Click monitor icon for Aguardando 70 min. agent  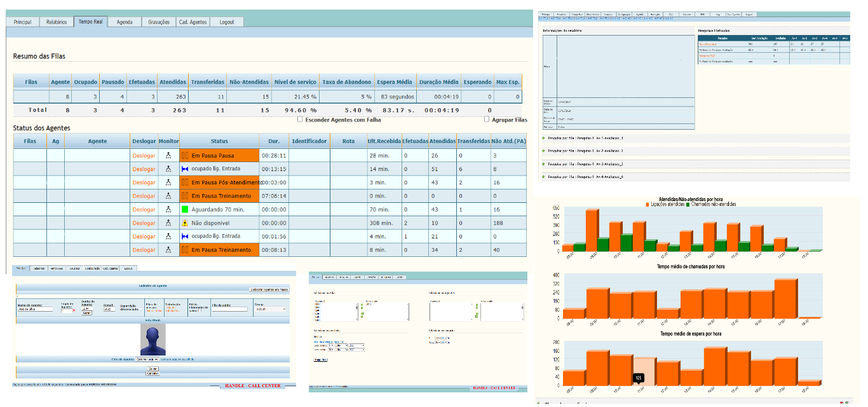point(168,209)
